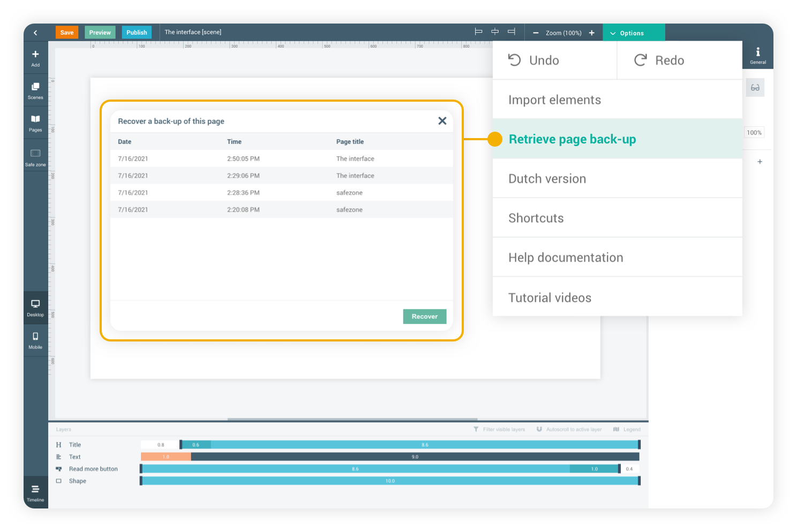Switch to Mobile view
797x532 pixels.
point(35,340)
